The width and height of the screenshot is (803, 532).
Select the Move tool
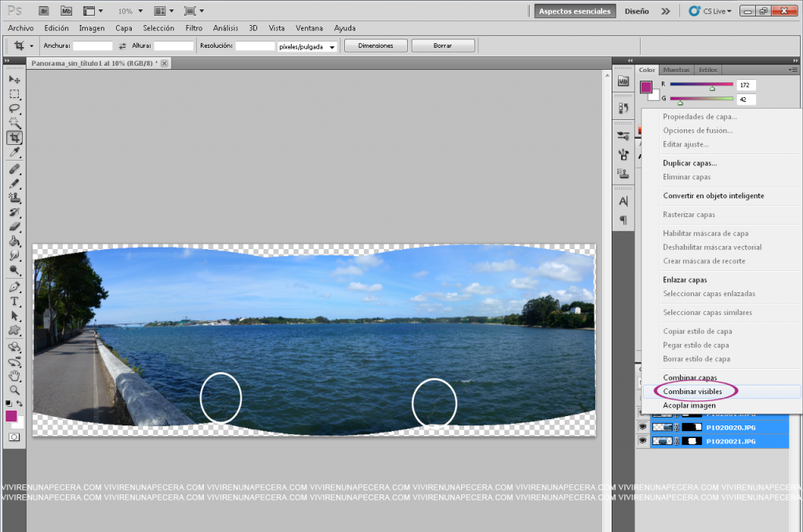14,79
